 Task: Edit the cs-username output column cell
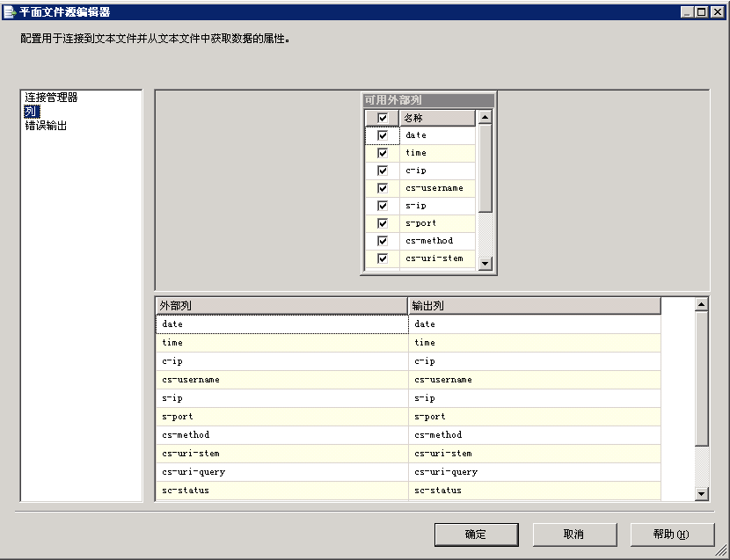point(535,380)
